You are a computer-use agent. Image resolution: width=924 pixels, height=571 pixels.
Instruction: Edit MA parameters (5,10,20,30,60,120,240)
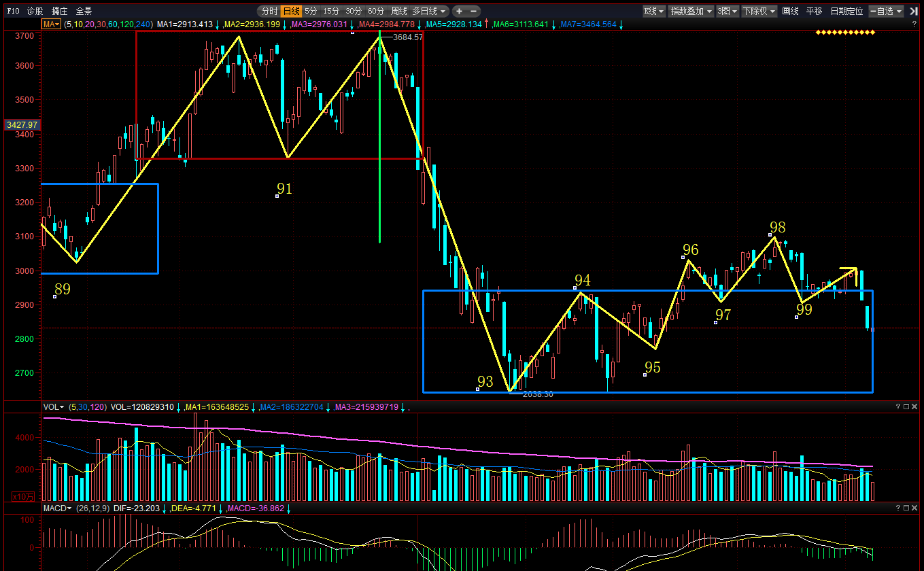109,24
